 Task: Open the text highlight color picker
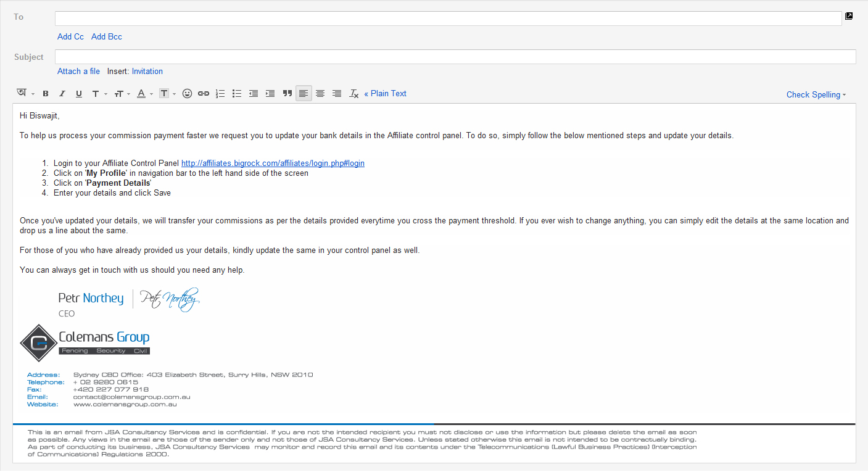(164, 94)
